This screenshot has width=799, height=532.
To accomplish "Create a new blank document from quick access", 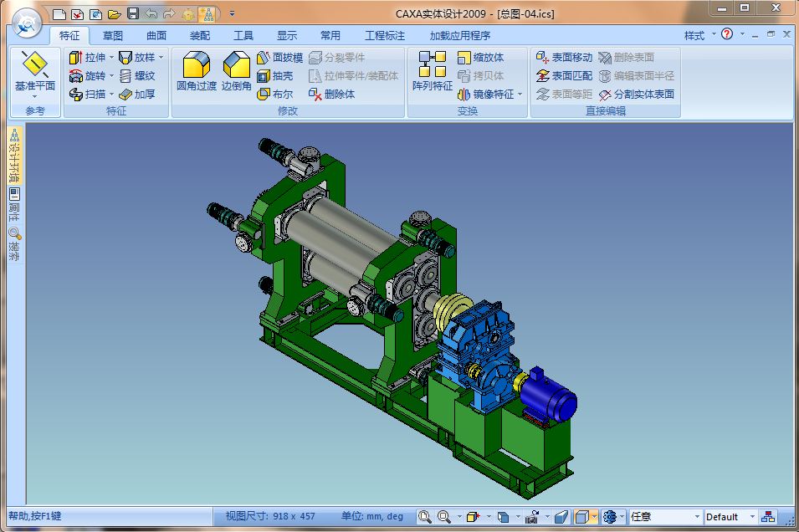I will [59, 14].
